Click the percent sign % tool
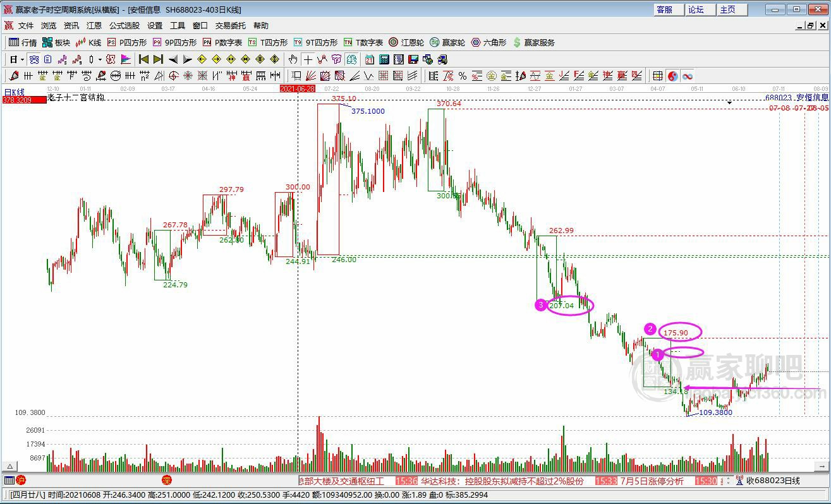This screenshot has height=504, width=831. tap(463, 76)
